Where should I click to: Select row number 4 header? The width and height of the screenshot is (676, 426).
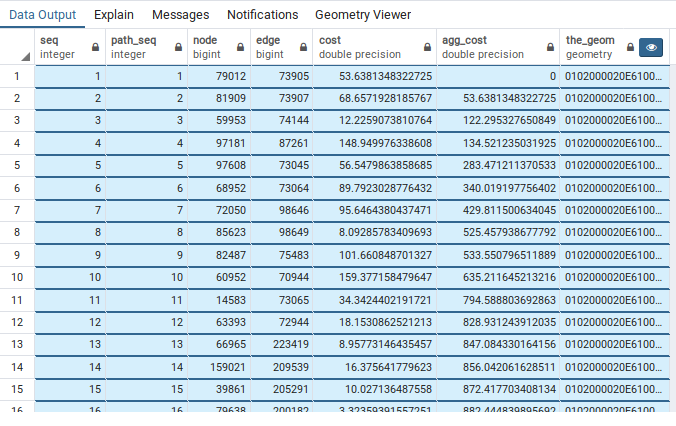click(17, 143)
